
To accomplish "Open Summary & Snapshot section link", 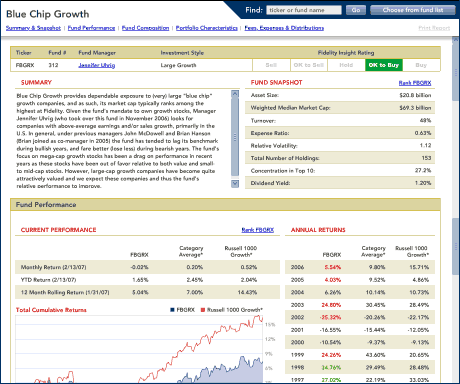I will [x=33, y=28].
